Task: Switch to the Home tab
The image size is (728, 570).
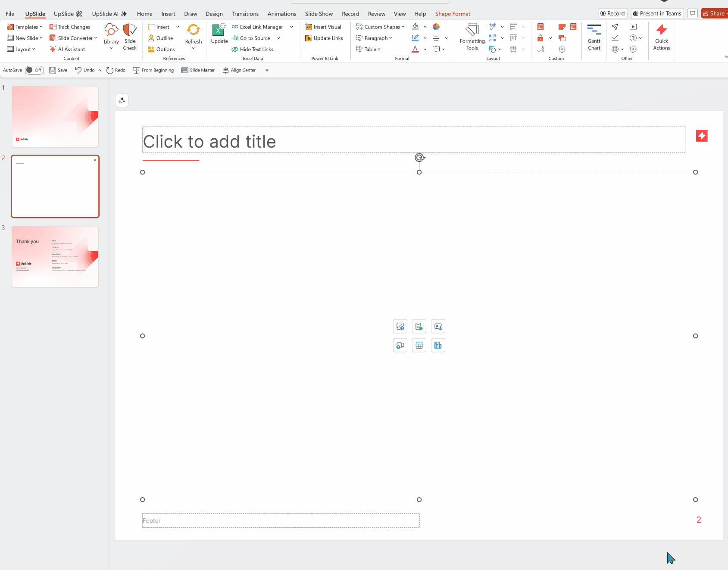Action: [144, 14]
